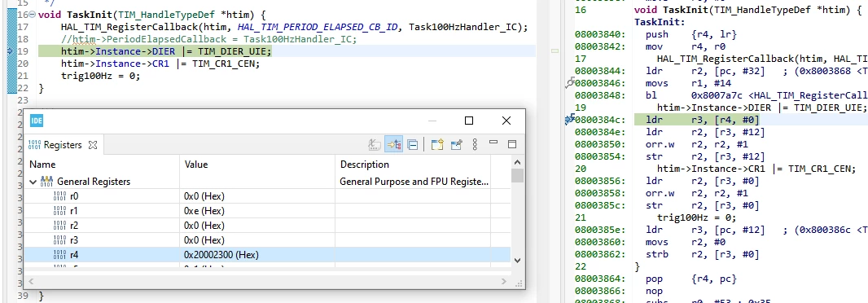Click instruction pointer arrow at editor line 19
868x303 pixels.
coord(10,51)
